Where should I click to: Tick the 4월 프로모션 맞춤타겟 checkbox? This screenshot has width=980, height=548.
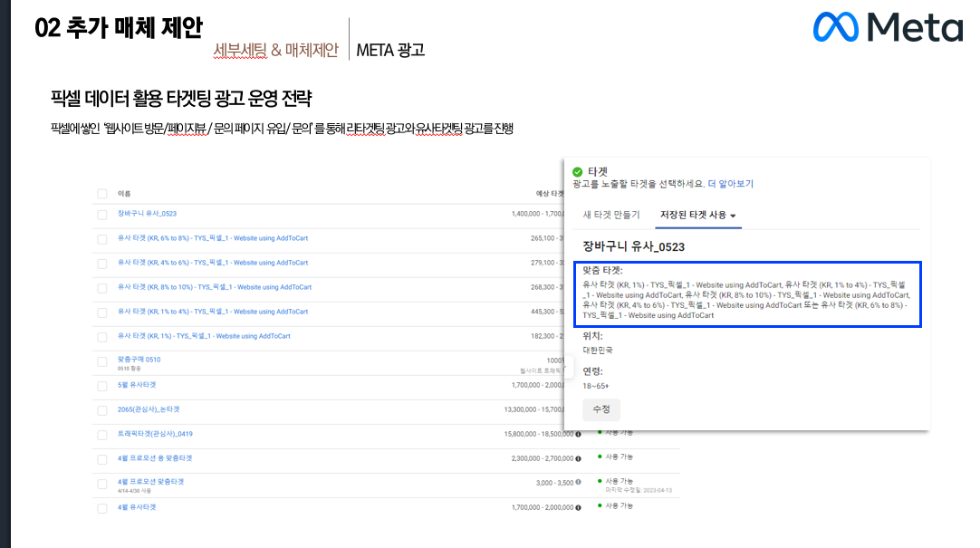(x=102, y=484)
